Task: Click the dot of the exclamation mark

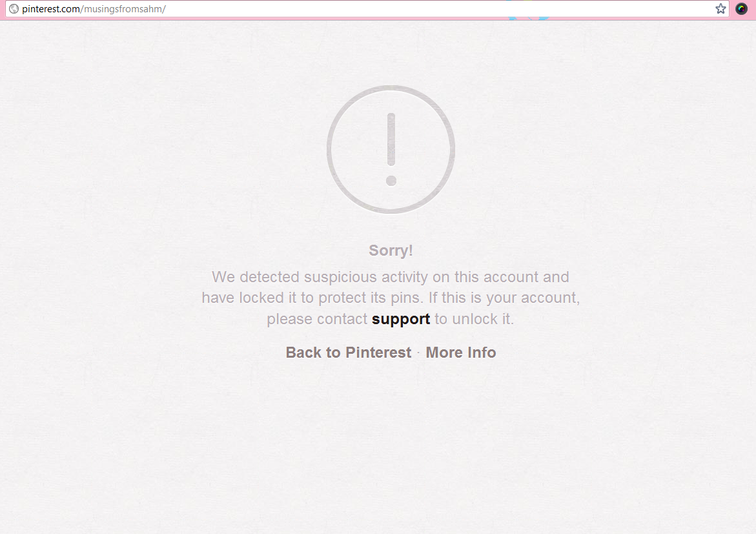Action: pyautogui.click(x=391, y=181)
